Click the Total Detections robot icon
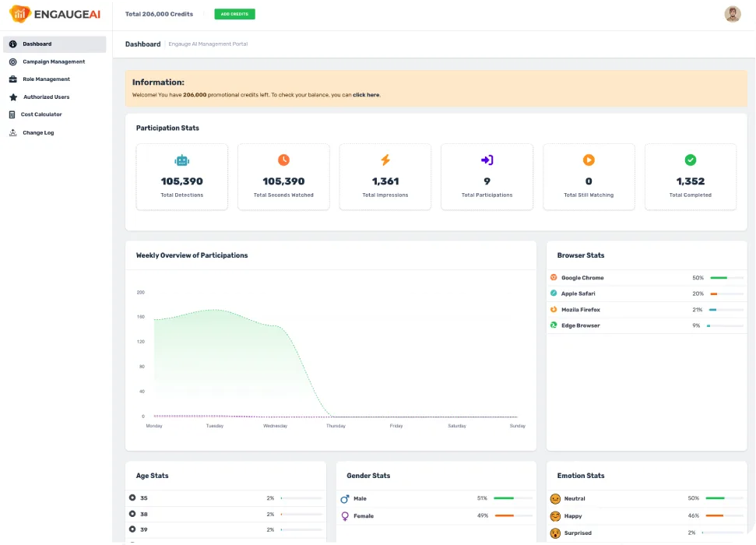The width and height of the screenshot is (756, 545). click(x=181, y=160)
